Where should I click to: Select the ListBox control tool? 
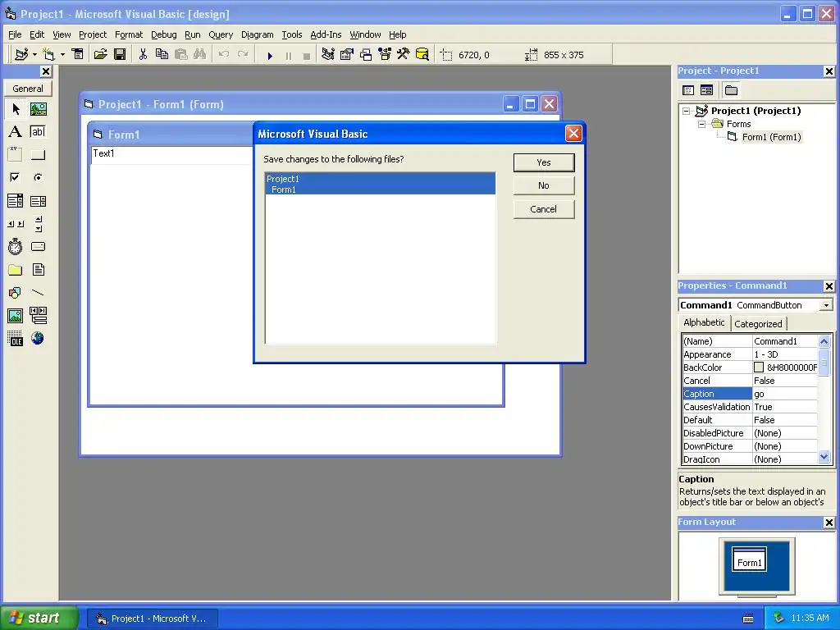pos(38,201)
